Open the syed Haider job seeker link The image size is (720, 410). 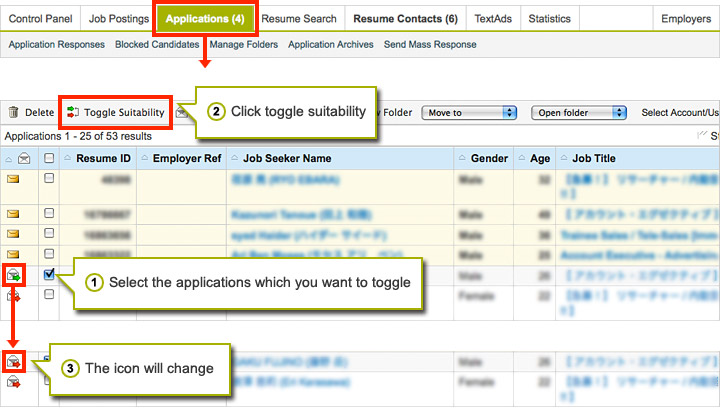tap(309, 235)
